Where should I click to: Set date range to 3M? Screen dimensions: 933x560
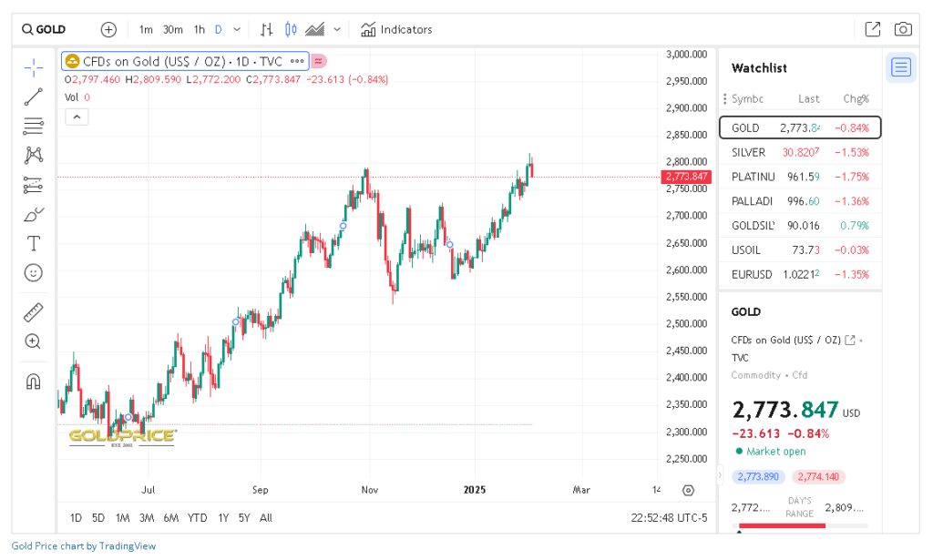pyautogui.click(x=147, y=518)
